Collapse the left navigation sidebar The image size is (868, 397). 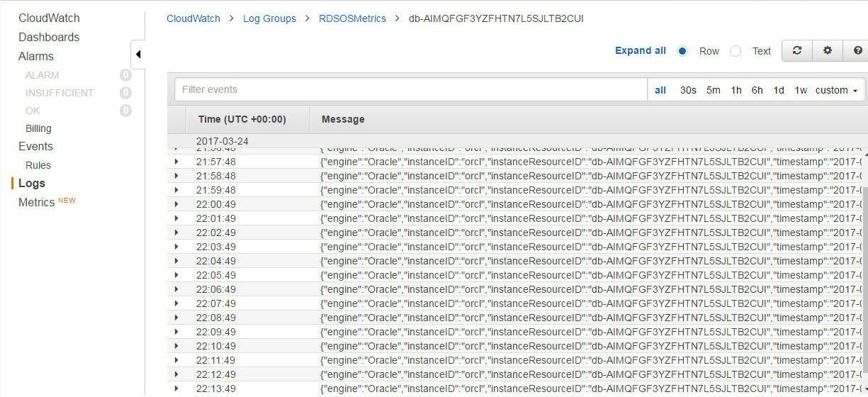[x=138, y=55]
